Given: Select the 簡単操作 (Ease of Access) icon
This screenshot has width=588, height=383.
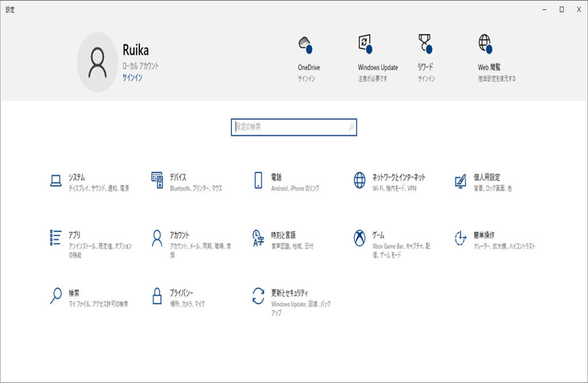Looking at the screenshot, I should pyautogui.click(x=461, y=238).
